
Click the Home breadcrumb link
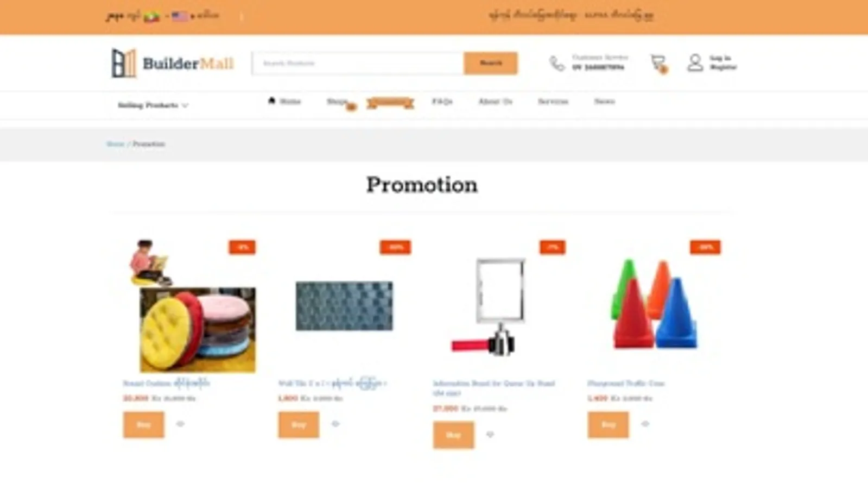tap(115, 144)
